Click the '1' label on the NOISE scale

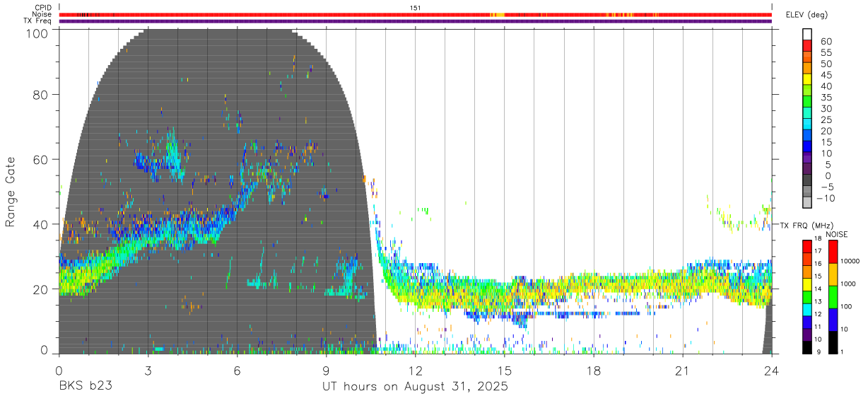click(x=843, y=351)
